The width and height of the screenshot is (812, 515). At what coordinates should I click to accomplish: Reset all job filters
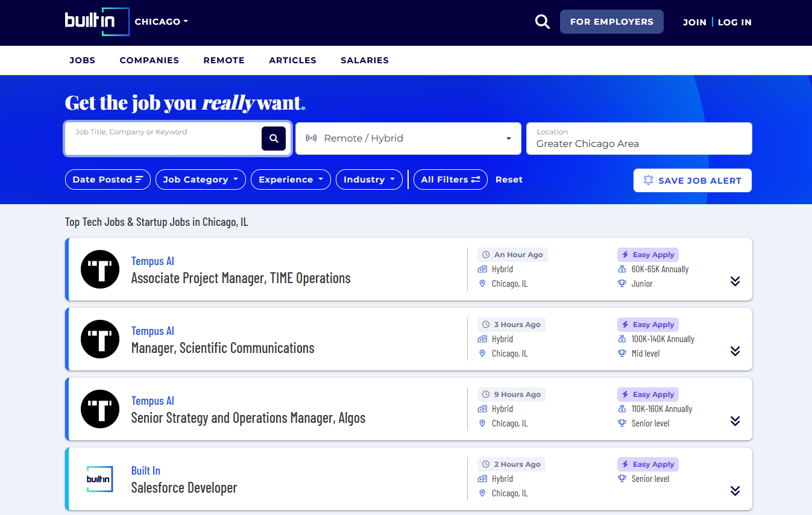pos(509,179)
